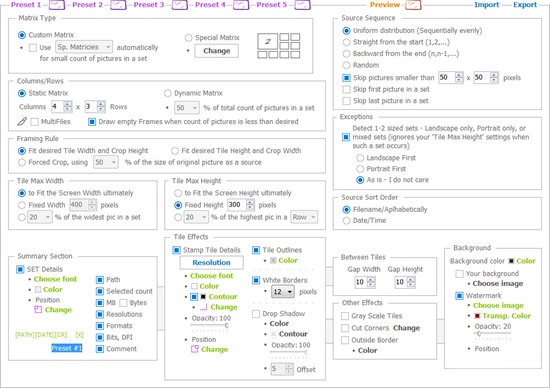
Task: Switch to the Preview tab
Action: pos(385,5)
